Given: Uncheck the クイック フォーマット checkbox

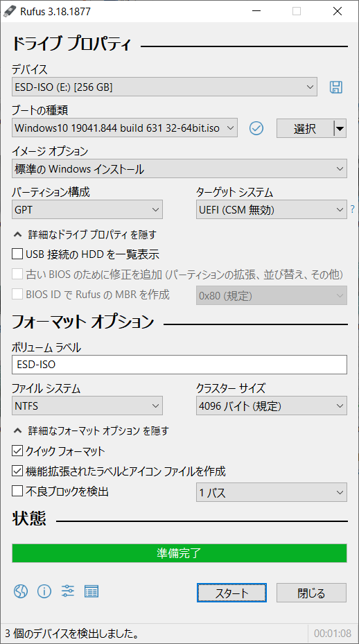Looking at the screenshot, I should [17, 451].
